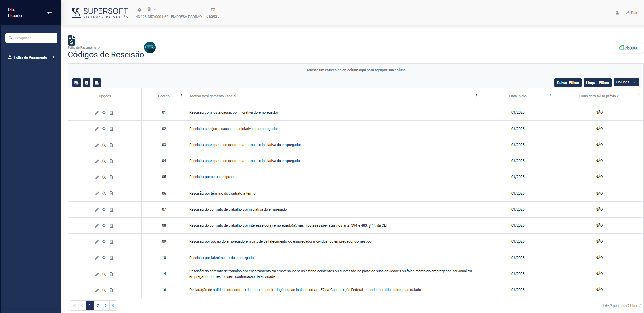
Task: Open the calendar period picker icon
Action: click(x=213, y=10)
